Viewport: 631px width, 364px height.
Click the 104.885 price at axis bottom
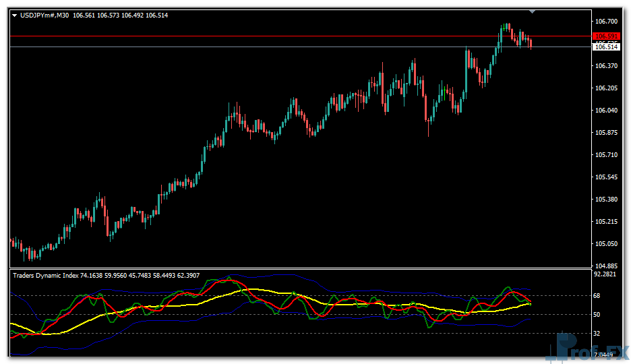(x=606, y=266)
